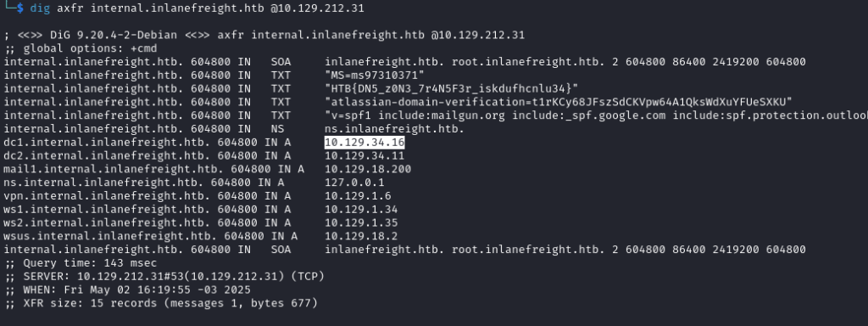The width and height of the screenshot is (868, 326).
Task: Click ws2 address 10.129.1.35
Action: (x=361, y=223)
